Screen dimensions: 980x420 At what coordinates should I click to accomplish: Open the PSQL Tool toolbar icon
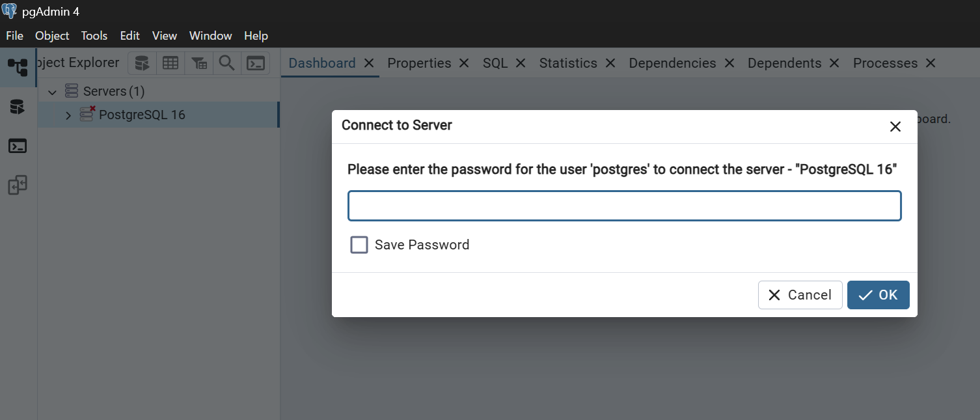pos(256,63)
